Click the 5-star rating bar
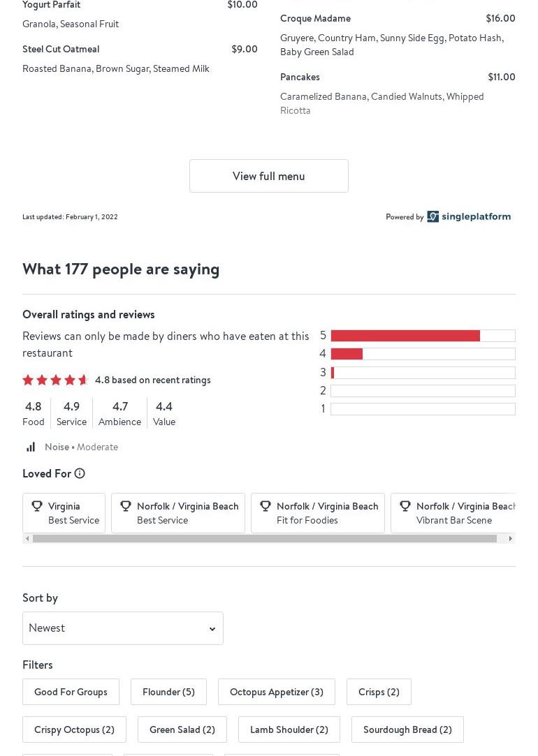This screenshot has width=538, height=756. [422, 336]
